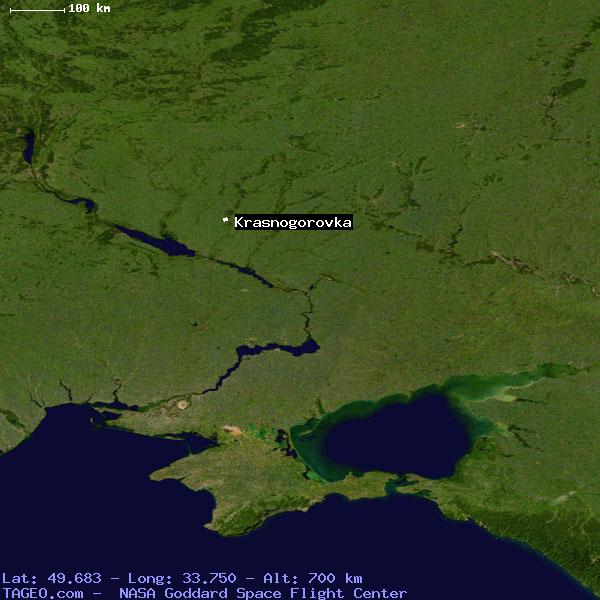The height and width of the screenshot is (600, 600).
Task: Click the reservoir directly north of Crimea
Action: pos(280,350)
